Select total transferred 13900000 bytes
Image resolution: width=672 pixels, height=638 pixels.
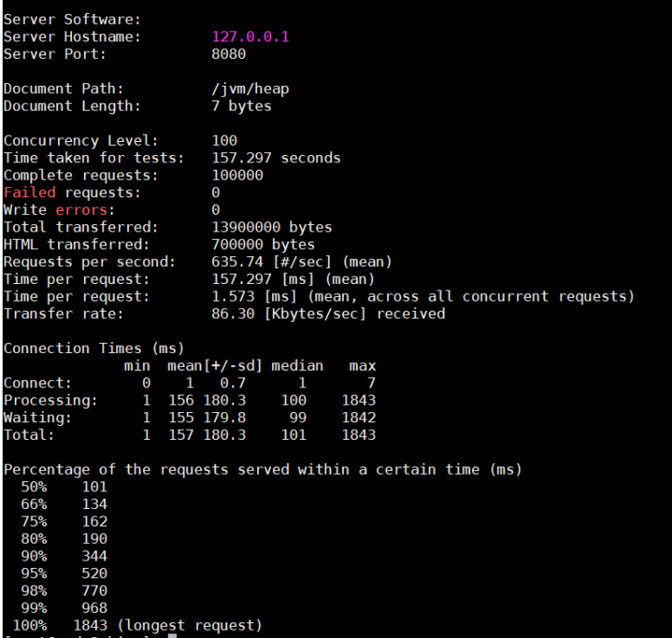272,227
